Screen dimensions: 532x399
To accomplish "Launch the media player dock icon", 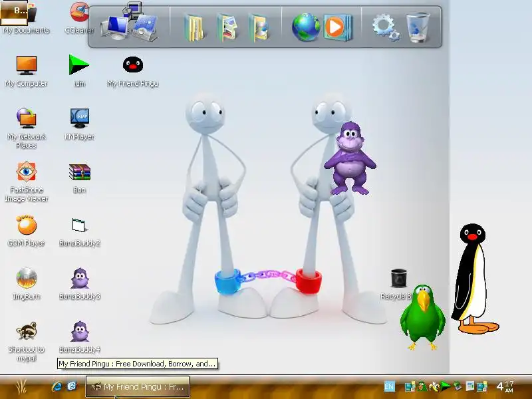I will click(x=338, y=27).
